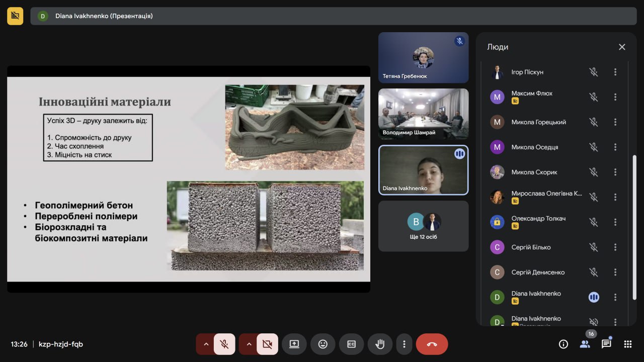The width and height of the screenshot is (644, 362).
Task: Expand video settings arrow beside camera
Action: 249,344
